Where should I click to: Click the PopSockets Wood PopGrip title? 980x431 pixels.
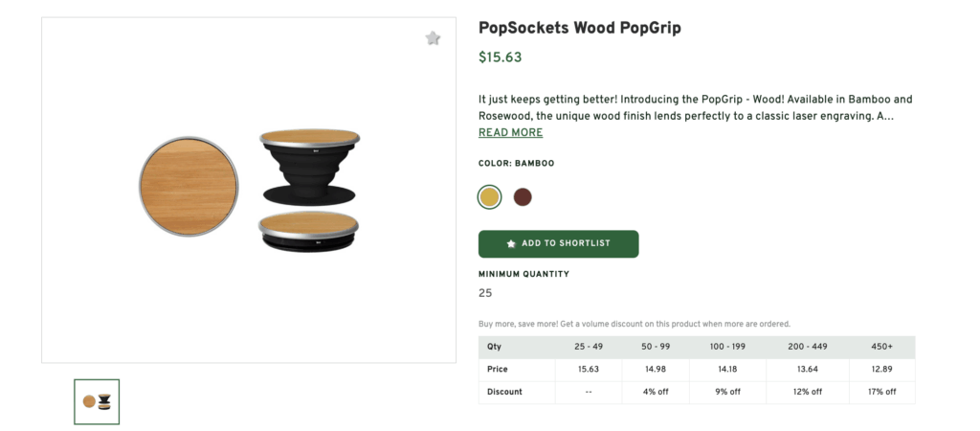(579, 28)
